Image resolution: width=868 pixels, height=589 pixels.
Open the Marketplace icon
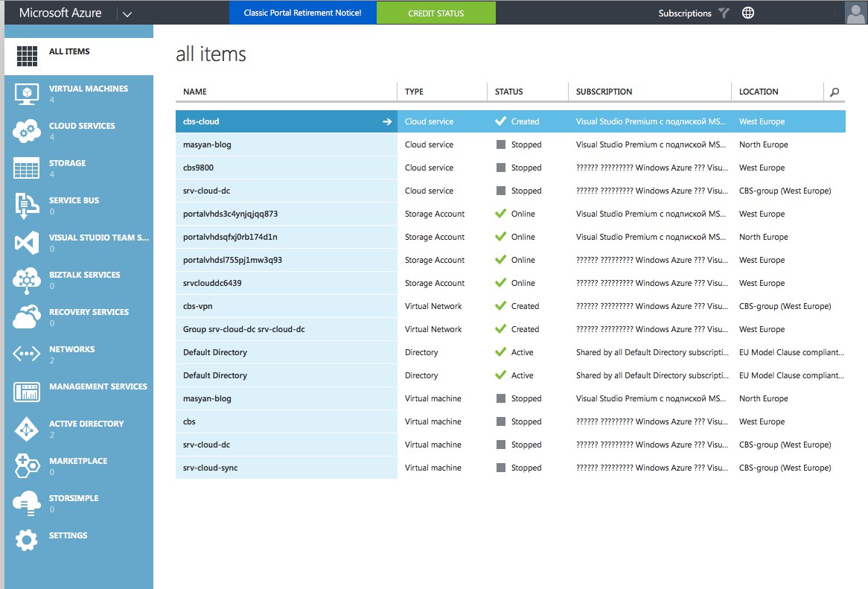point(27,465)
